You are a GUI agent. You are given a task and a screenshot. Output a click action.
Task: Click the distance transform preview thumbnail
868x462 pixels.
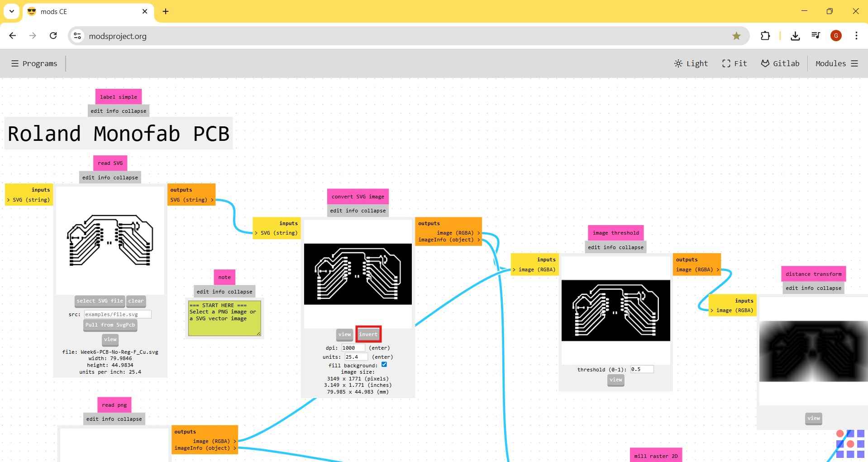(x=814, y=351)
